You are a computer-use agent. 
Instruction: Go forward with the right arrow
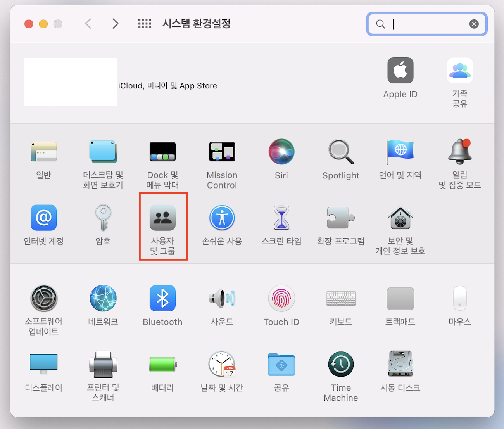[x=115, y=24]
